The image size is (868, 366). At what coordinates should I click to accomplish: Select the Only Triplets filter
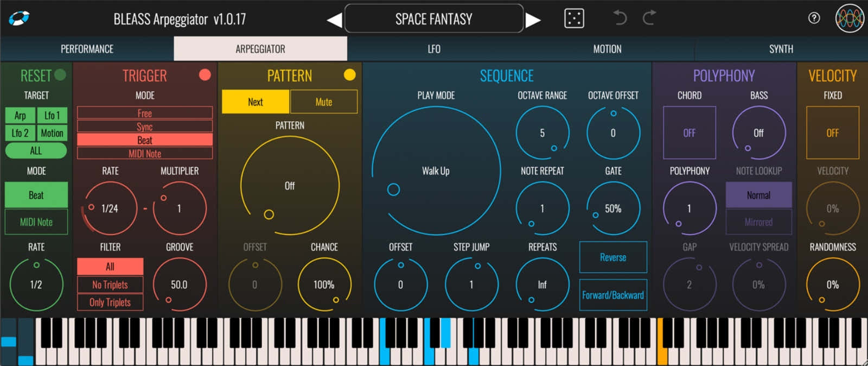(110, 302)
